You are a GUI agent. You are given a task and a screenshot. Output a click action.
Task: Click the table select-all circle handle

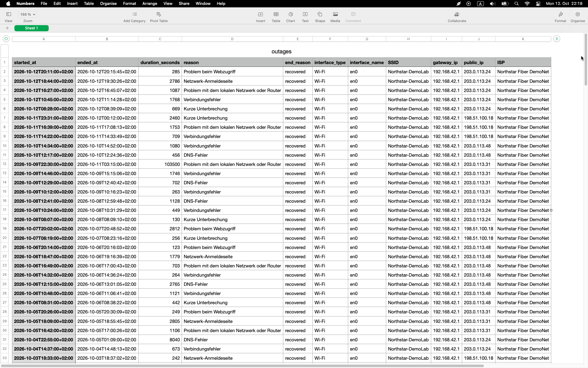[x=6, y=39]
